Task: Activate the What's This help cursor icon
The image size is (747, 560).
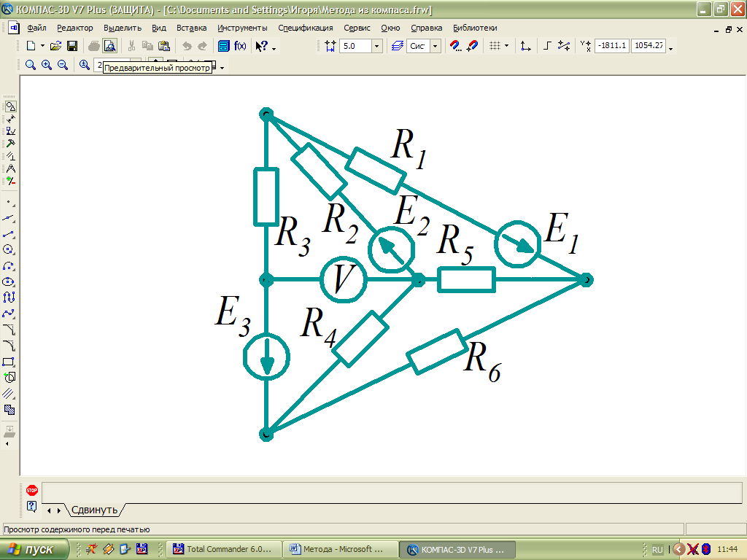Action: (261, 46)
